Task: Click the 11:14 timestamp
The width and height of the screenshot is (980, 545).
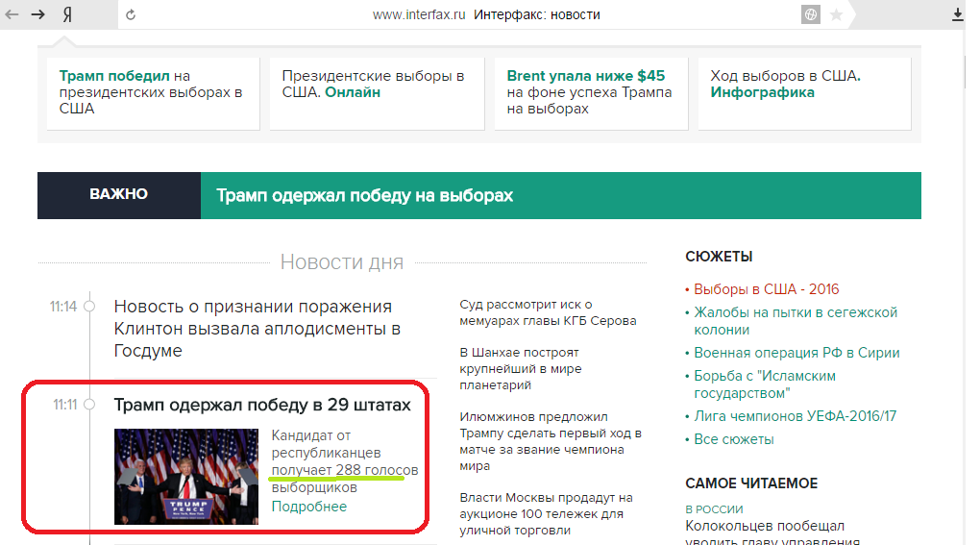Action: [63, 307]
